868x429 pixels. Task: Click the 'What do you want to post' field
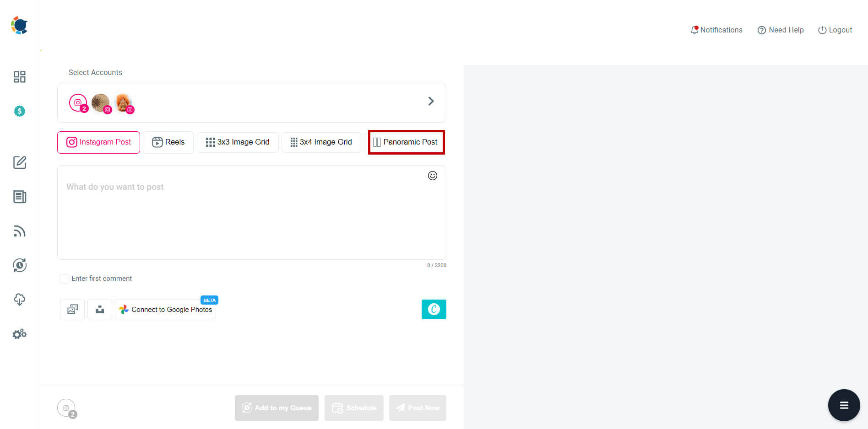pyautogui.click(x=252, y=213)
